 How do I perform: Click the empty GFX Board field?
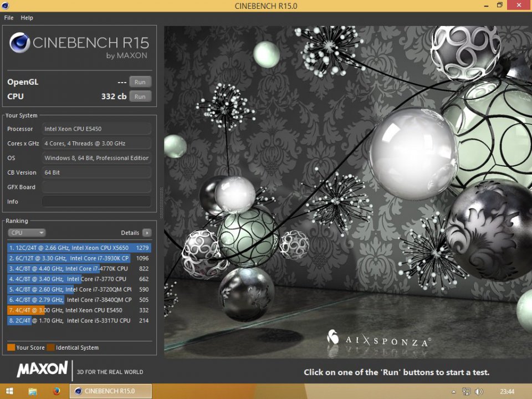coord(96,187)
